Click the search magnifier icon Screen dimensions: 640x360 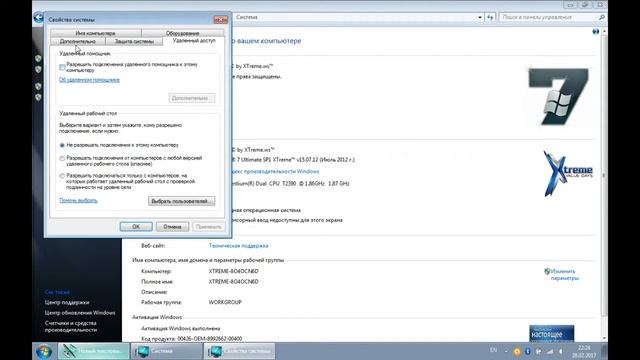(x=601, y=17)
